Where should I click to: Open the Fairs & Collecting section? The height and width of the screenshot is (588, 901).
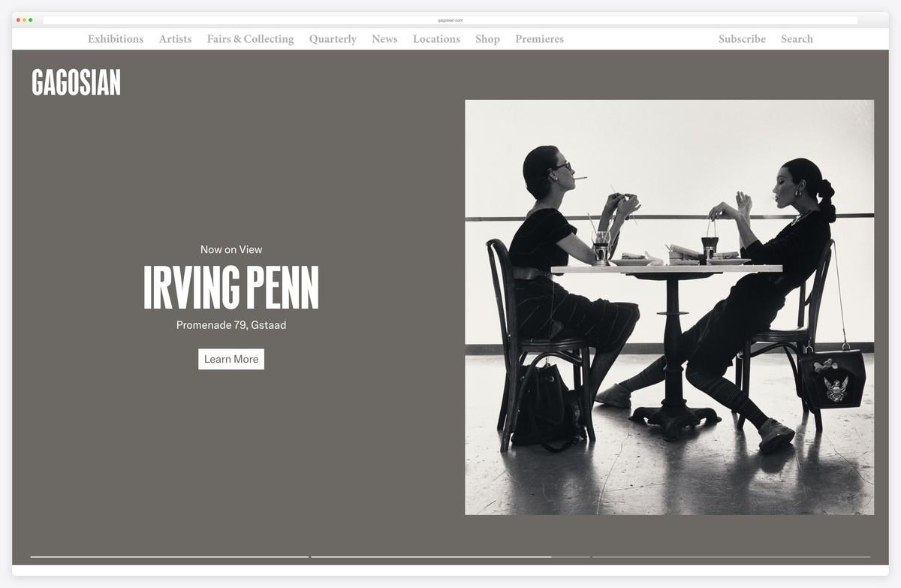250,39
